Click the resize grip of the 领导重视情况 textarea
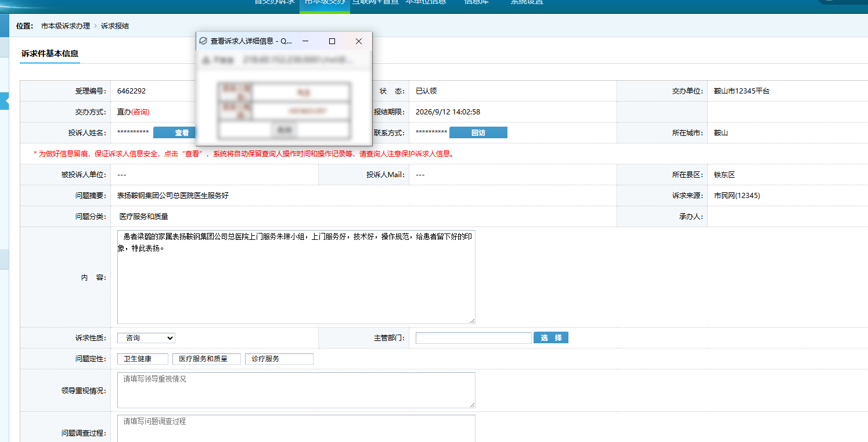 (x=472, y=405)
